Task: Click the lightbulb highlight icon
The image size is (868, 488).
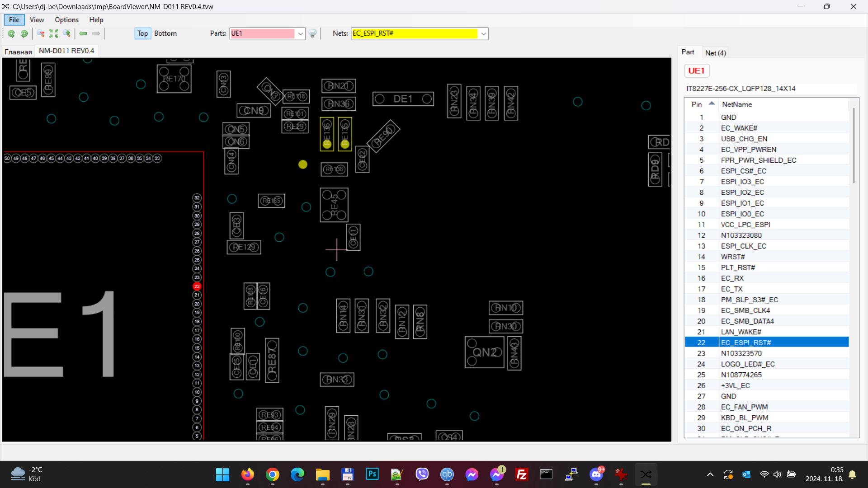Action: coord(312,33)
